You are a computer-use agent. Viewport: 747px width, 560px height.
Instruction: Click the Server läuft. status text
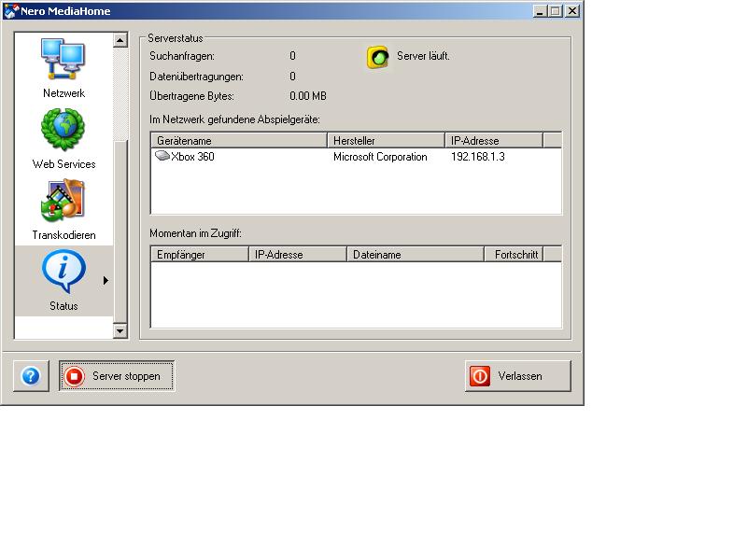pyautogui.click(x=423, y=56)
